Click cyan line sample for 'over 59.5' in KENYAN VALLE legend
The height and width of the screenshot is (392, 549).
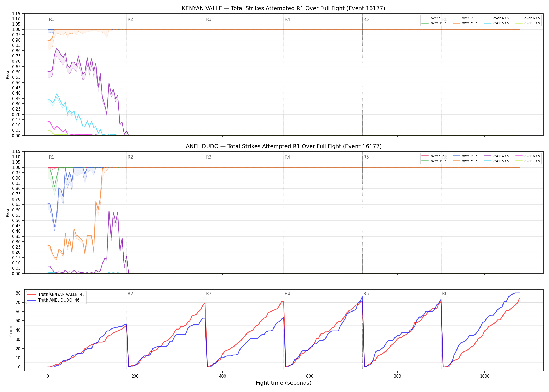click(x=488, y=23)
